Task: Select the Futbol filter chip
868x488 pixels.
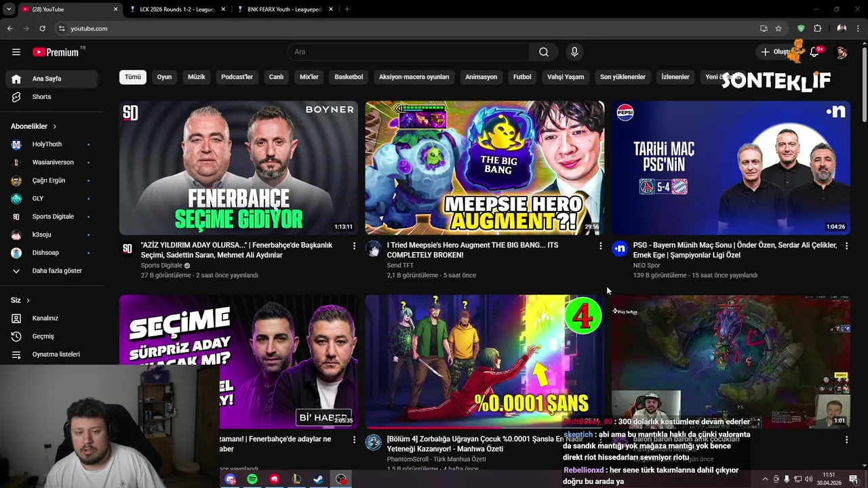Action: point(522,77)
